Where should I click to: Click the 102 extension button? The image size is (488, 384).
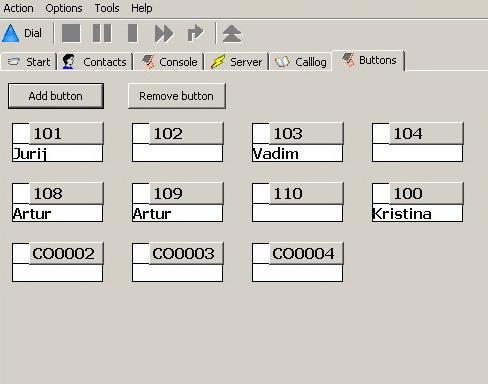186,133
